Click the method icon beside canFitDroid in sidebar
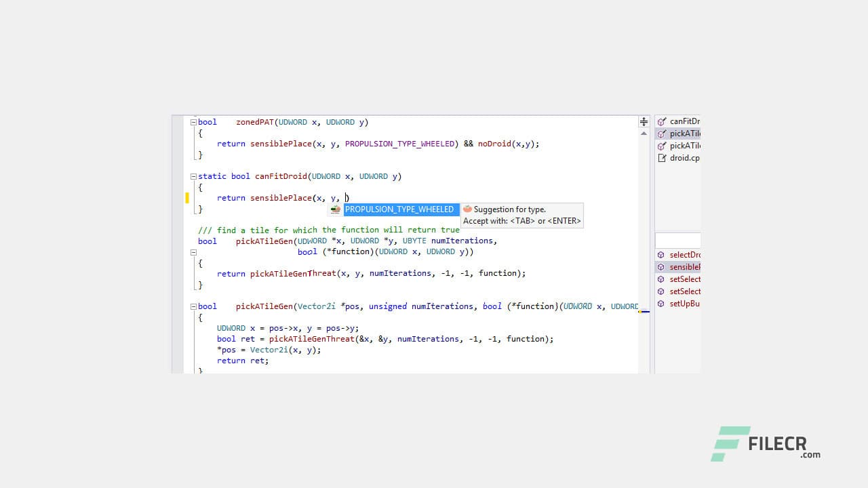 click(x=662, y=121)
